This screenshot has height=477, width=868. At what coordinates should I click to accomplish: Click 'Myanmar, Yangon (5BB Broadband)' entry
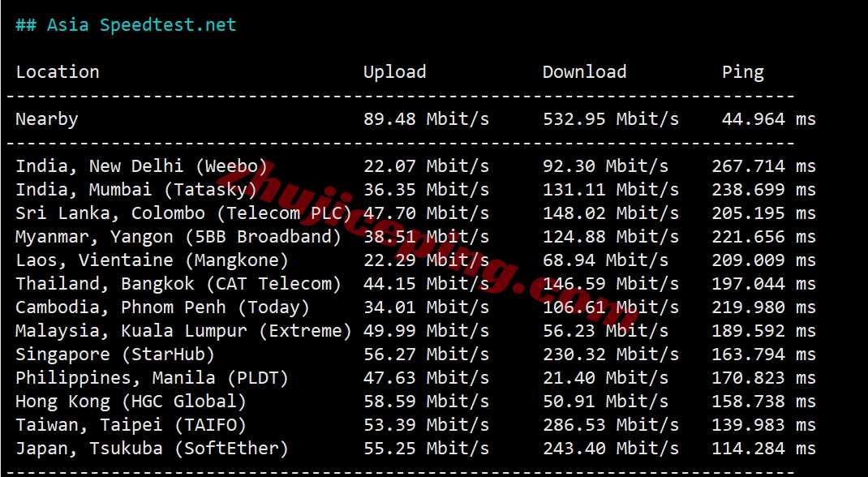point(178,237)
